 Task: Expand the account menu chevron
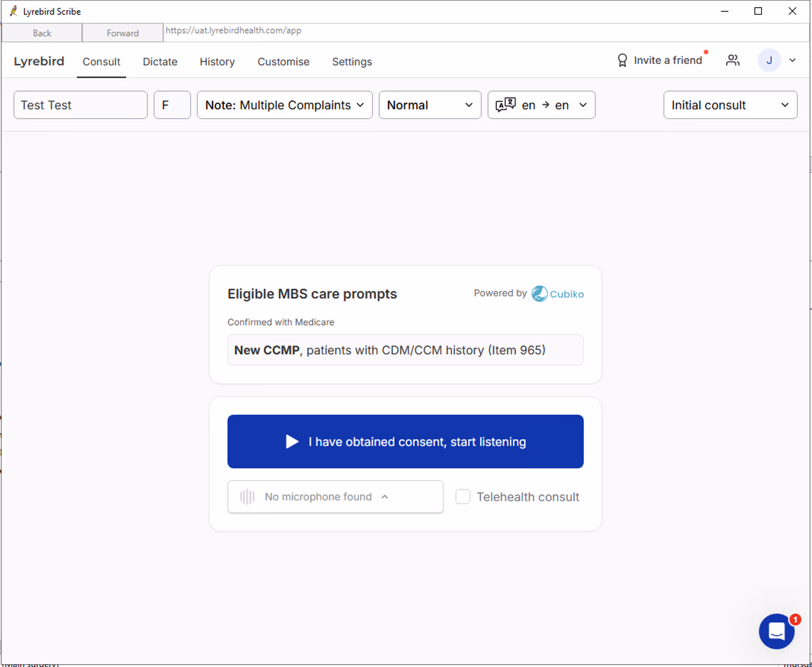click(792, 60)
